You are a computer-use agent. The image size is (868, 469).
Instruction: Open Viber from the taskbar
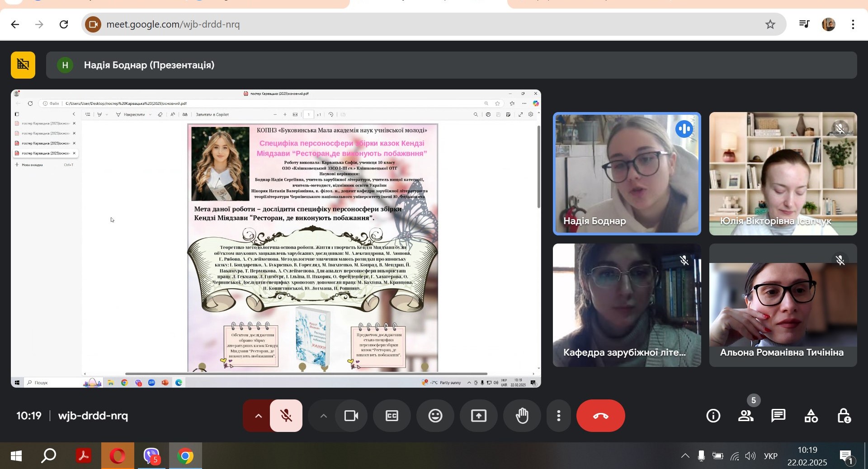click(151, 456)
